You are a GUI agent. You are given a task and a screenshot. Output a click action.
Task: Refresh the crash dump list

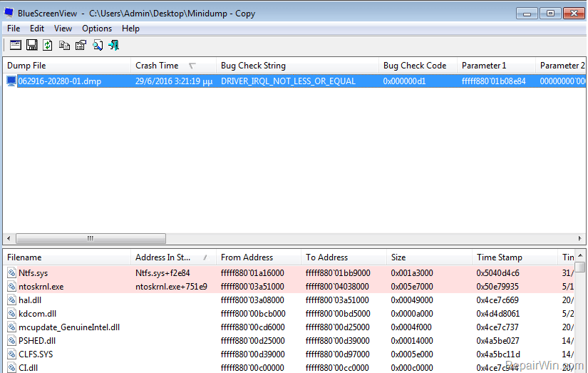click(x=48, y=45)
